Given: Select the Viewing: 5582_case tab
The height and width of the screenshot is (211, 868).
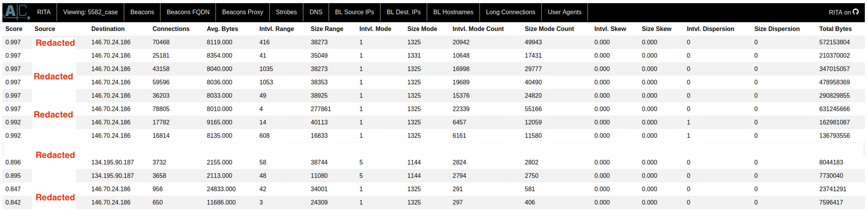Looking at the screenshot, I should coord(90,12).
